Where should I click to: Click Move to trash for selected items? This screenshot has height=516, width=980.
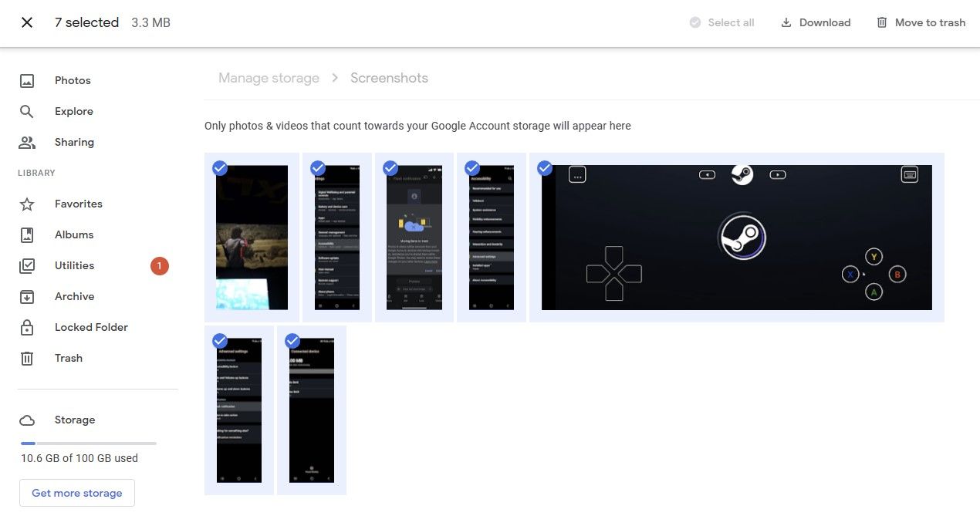pyautogui.click(x=921, y=22)
